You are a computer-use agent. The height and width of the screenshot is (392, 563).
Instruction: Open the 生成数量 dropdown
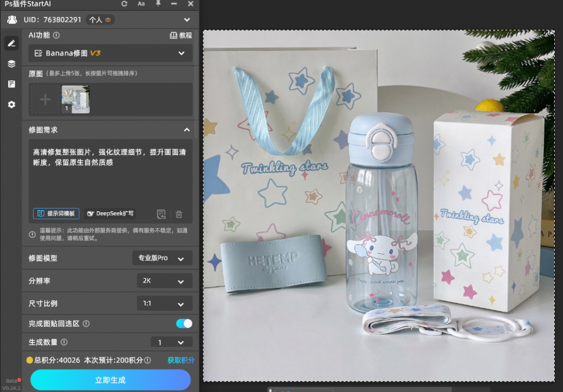[172, 342]
